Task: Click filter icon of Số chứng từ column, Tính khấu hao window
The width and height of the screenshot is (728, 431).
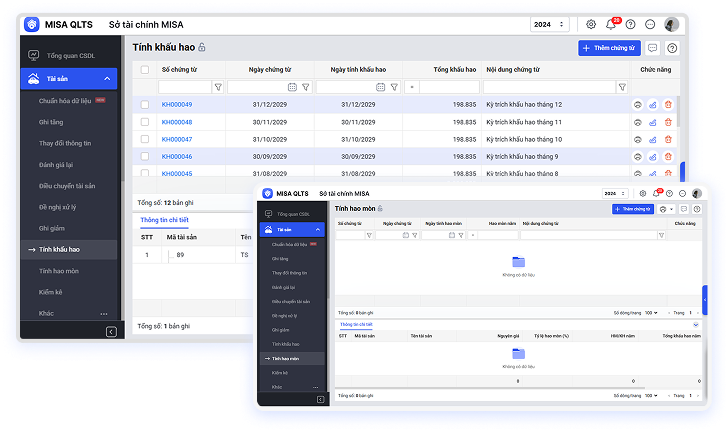Action: click(x=218, y=87)
